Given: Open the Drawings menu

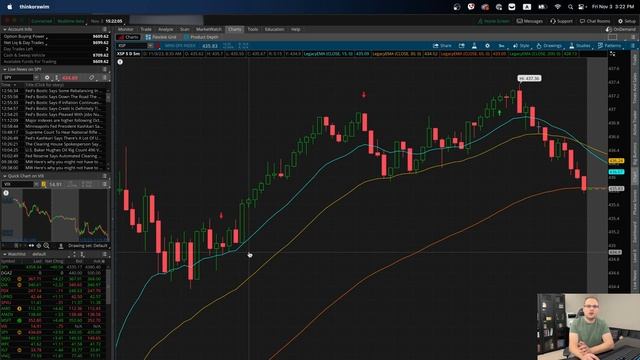Looking at the screenshot, I should click(549, 46).
